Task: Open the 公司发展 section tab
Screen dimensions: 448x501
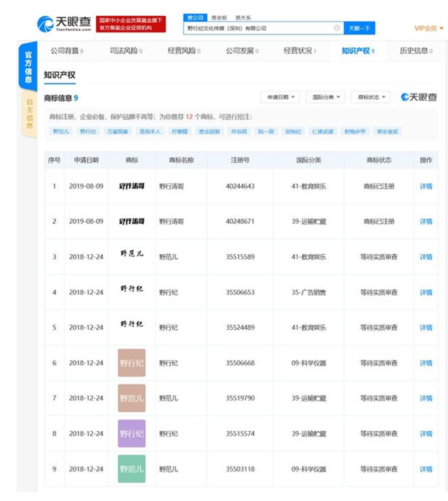Action: [x=242, y=51]
